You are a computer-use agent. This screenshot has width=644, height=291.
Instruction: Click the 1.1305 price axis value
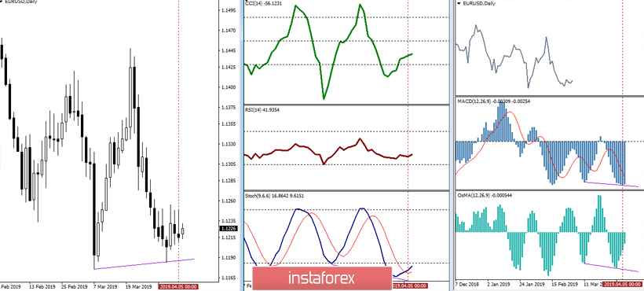point(228,164)
